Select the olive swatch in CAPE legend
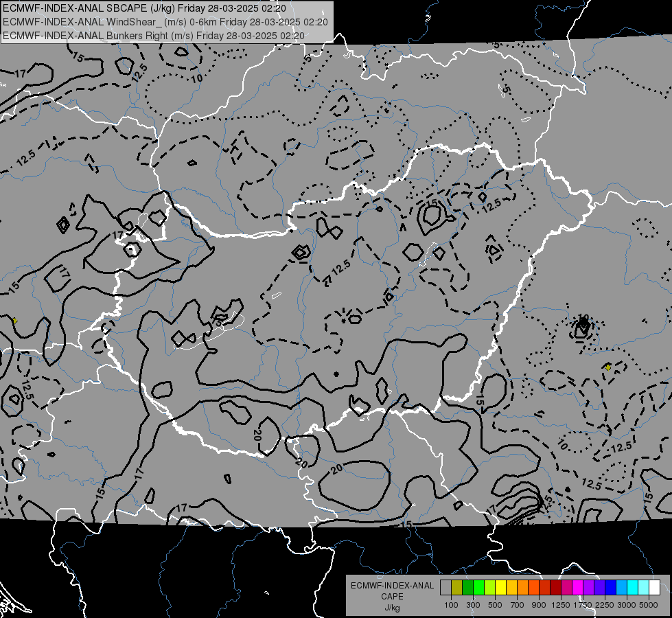The image size is (672, 618). (x=457, y=588)
